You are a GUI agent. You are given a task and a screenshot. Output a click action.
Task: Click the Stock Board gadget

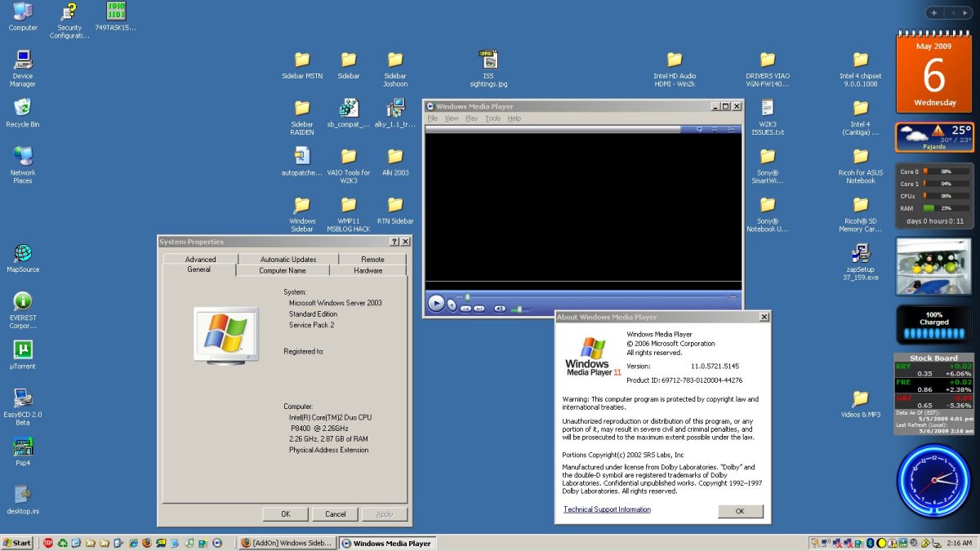pos(933,393)
